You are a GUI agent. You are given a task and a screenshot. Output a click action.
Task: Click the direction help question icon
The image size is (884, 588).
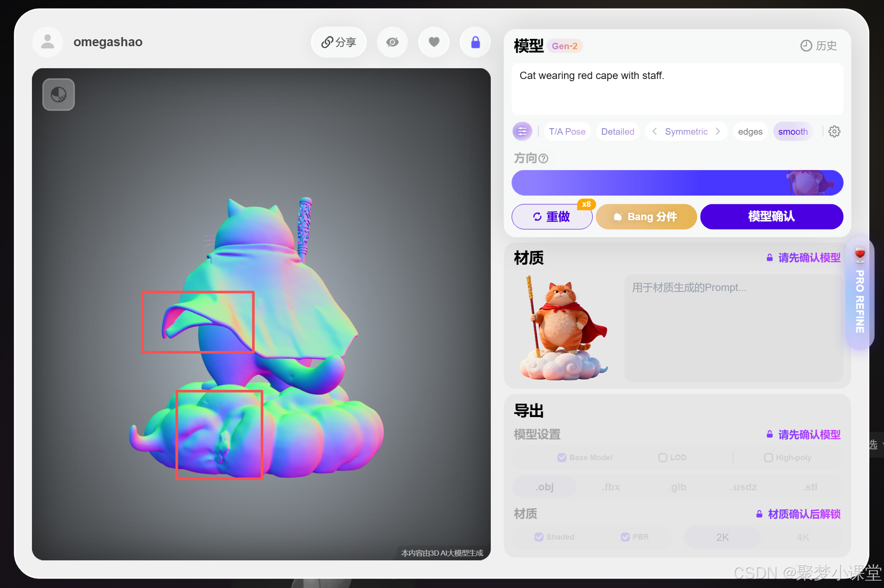point(544,158)
